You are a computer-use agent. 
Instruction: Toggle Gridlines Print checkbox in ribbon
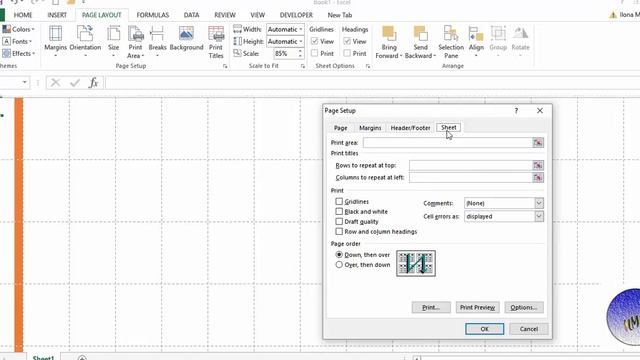point(314,53)
